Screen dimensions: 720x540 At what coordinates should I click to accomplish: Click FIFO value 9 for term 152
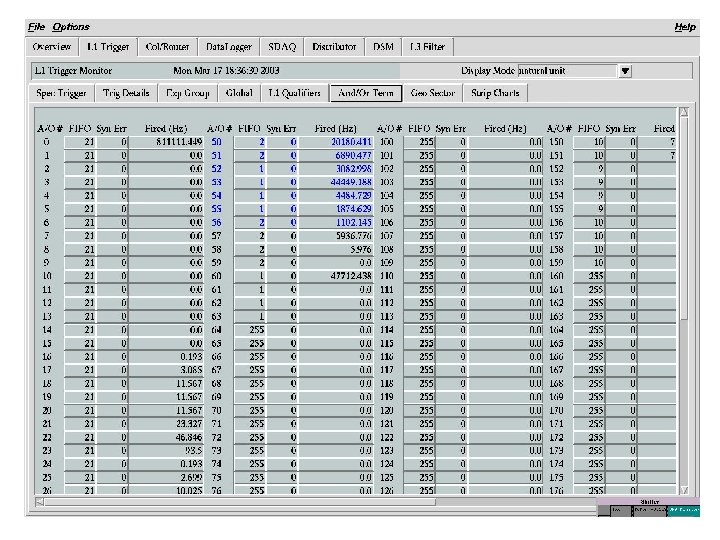[589, 169]
